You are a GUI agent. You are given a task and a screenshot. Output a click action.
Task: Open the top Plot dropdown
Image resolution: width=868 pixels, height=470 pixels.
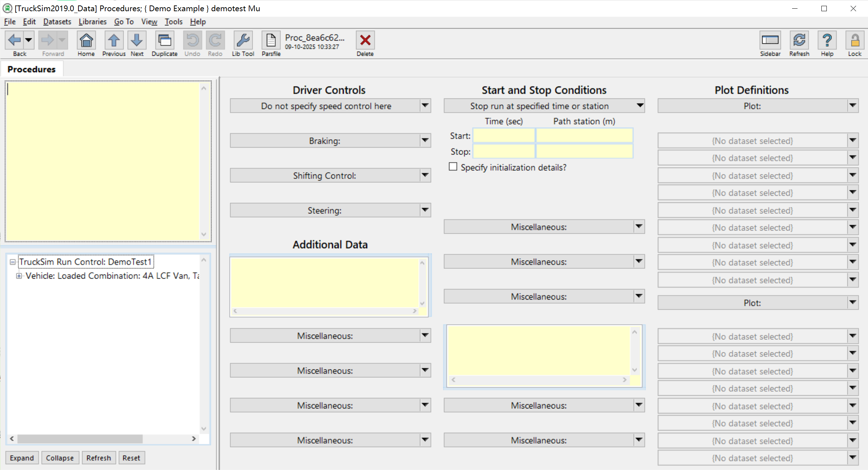point(853,106)
